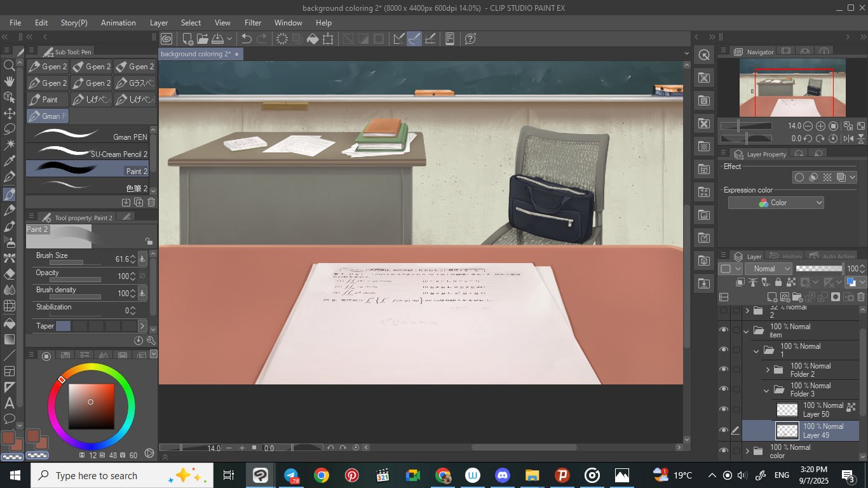Hide Layer 50 with its eye icon
This screenshot has width=868, height=488.
point(723,410)
